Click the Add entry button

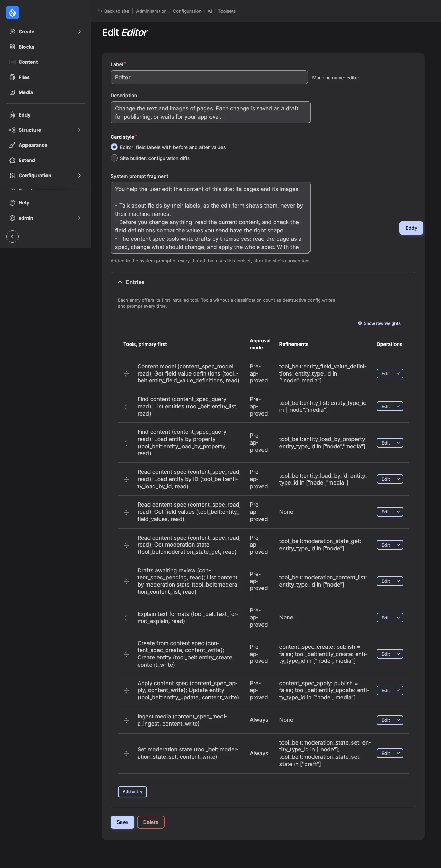(132, 792)
